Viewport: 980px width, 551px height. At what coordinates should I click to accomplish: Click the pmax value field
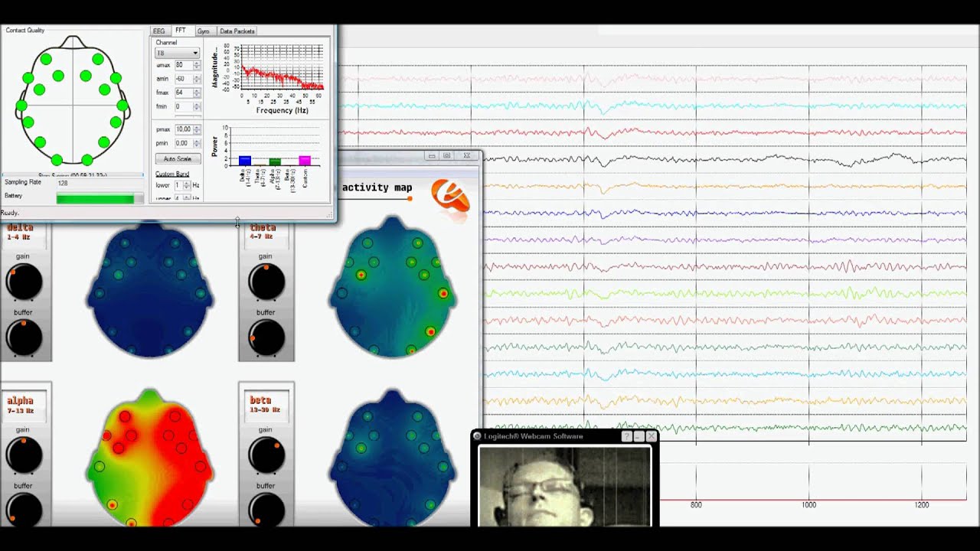click(183, 129)
